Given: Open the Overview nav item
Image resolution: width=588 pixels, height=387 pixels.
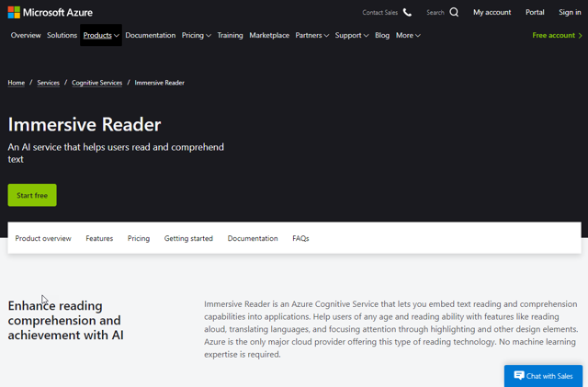Looking at the screenshot, I should click(x=26, y=35).
